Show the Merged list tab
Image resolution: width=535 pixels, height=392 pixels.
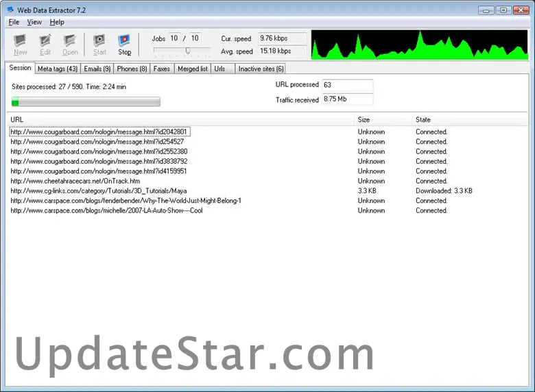[193, 69]
